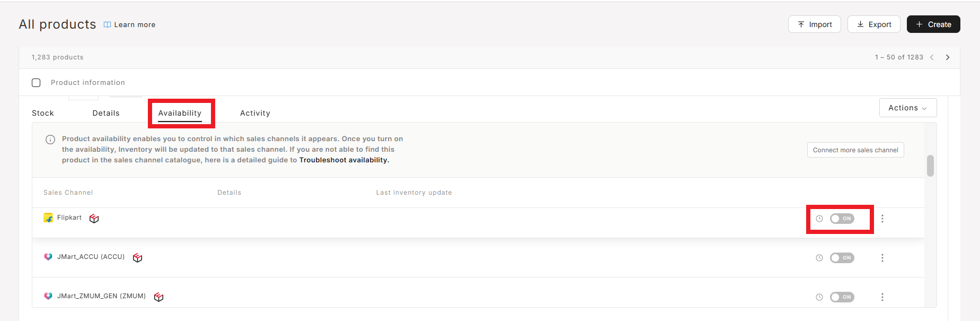Toggle JMart_ACCU availability switch
The height and width of the screenshot is (321, 980).
click(x=842, y=258)
